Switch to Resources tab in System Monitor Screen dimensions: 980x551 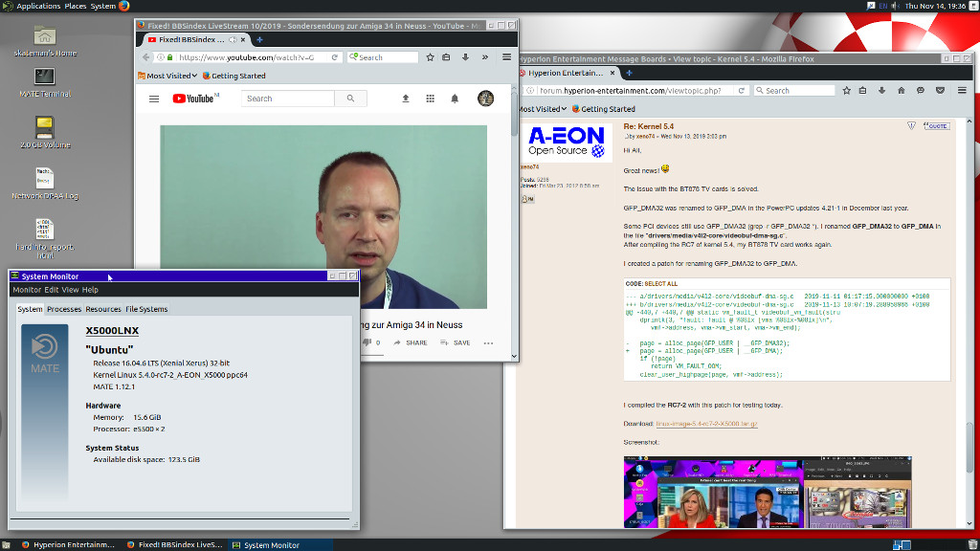[103, 309]
